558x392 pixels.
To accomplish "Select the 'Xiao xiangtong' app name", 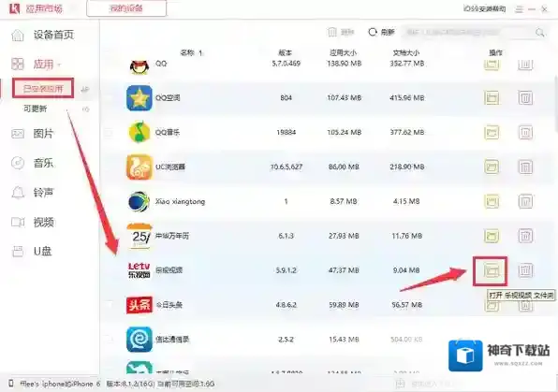I will point(180,201).
